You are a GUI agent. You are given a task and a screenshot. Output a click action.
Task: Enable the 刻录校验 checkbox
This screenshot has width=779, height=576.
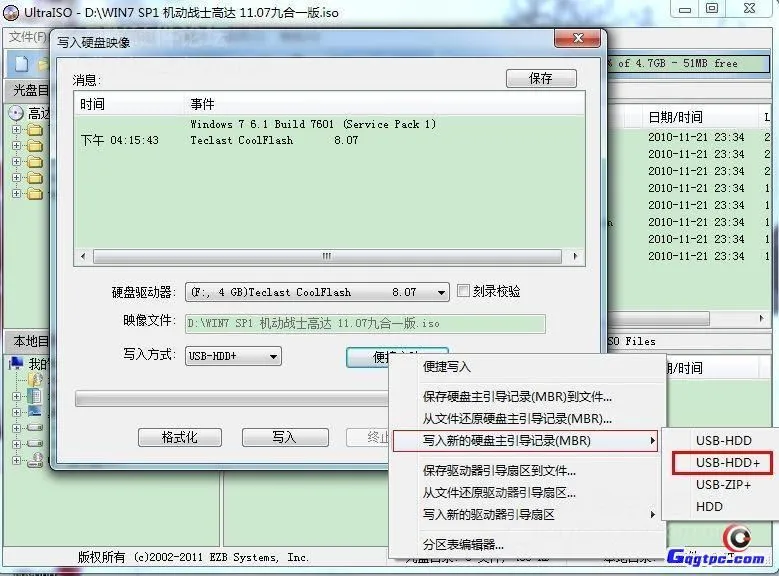click(463, 291)
